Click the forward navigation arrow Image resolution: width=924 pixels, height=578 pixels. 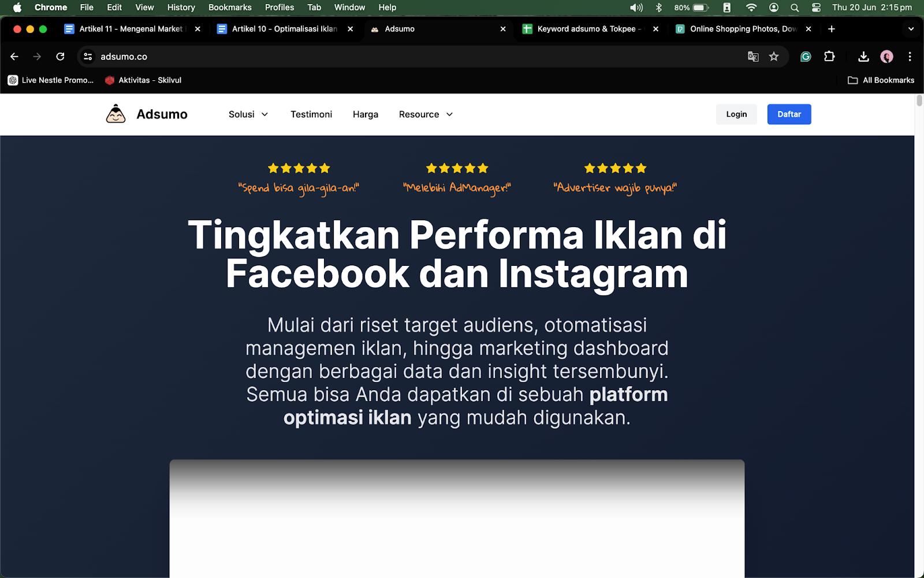click(37, 57)
